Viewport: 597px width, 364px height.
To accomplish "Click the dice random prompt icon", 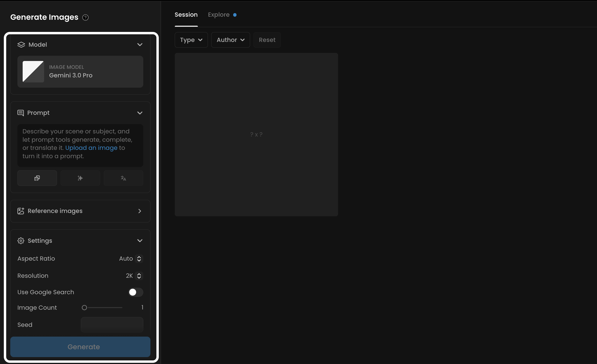I will pos(37,178).
